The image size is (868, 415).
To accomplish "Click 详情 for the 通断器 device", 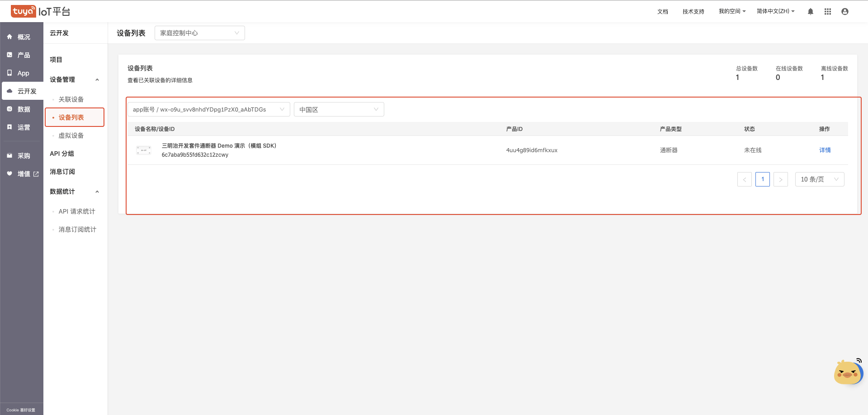I will [825, 150].
